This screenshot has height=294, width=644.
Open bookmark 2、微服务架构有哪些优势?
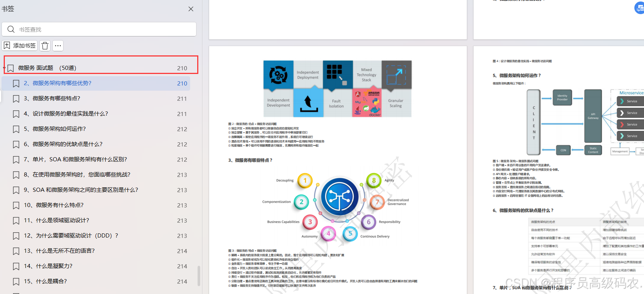tap(96, 83)
